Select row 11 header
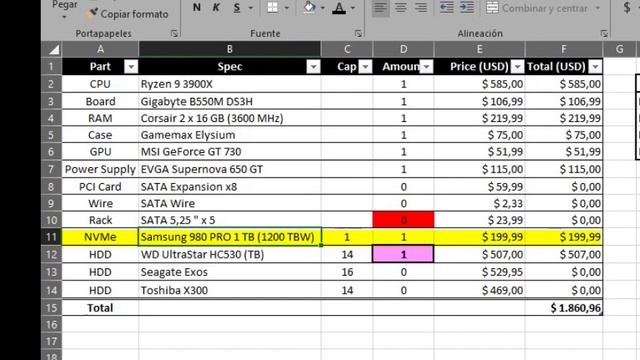This screenshot has height=360, width=640. (x=51, y=237)
